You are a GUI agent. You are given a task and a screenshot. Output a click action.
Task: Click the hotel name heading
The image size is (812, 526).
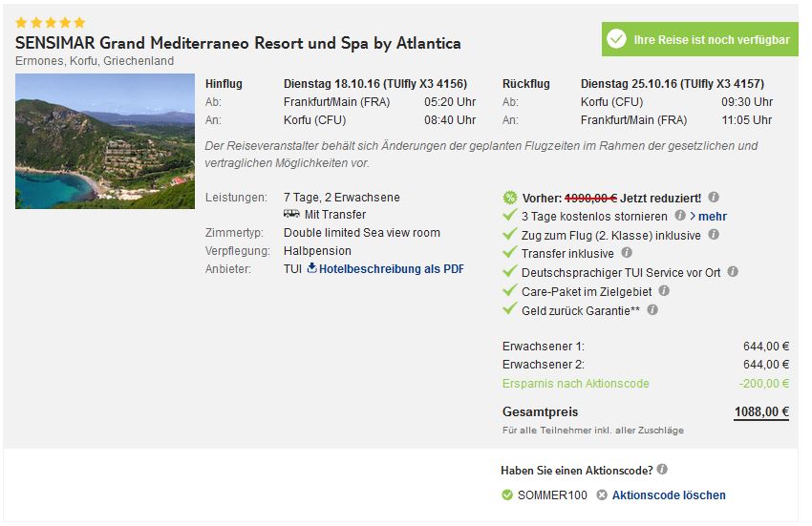tap(238, 43)
